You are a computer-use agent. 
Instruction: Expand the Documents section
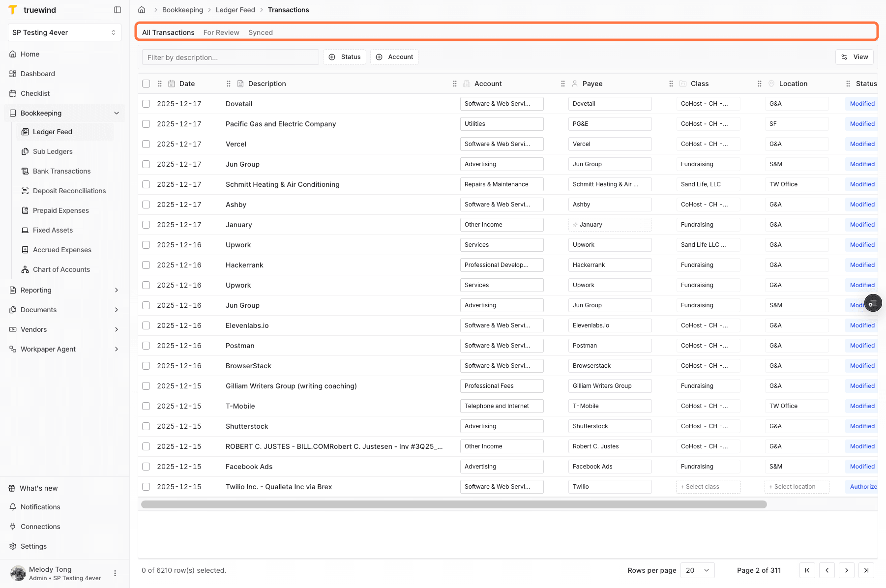click(x=117, y=310)
